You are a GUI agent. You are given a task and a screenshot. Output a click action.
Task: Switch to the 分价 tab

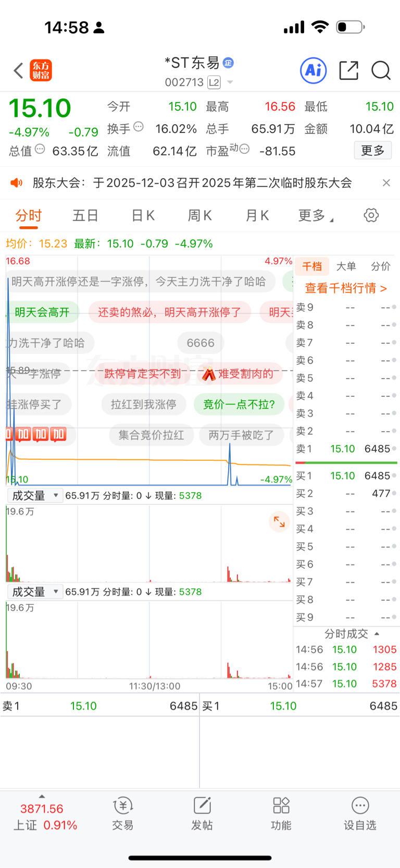click(x=381, y=266)
